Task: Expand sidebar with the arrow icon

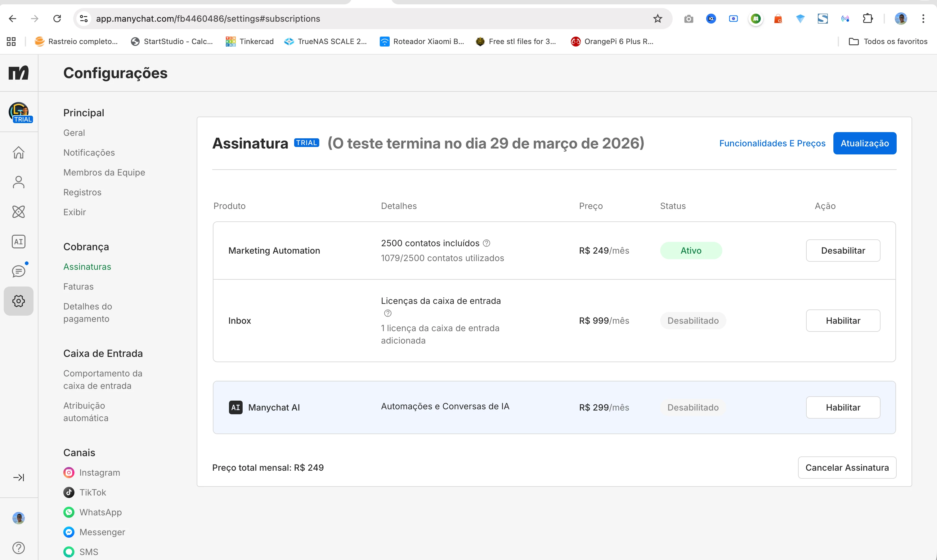Action: coord(19,477)
